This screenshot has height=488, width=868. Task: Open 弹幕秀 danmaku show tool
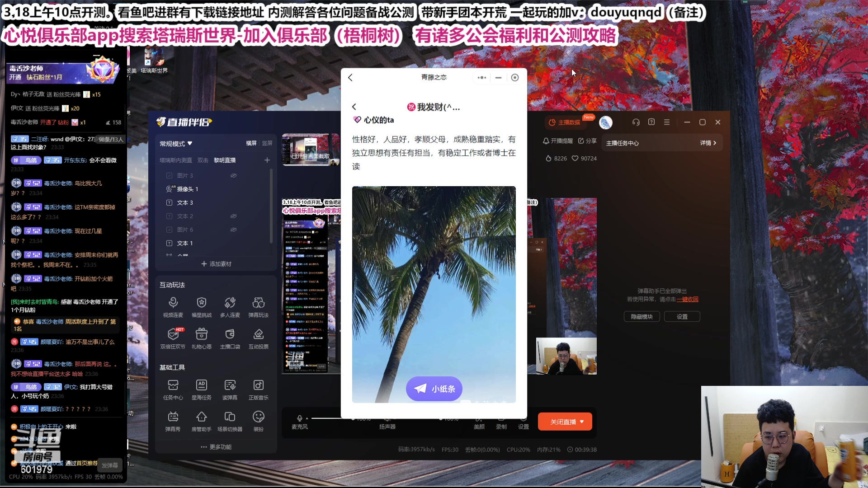tap(173, 421)
